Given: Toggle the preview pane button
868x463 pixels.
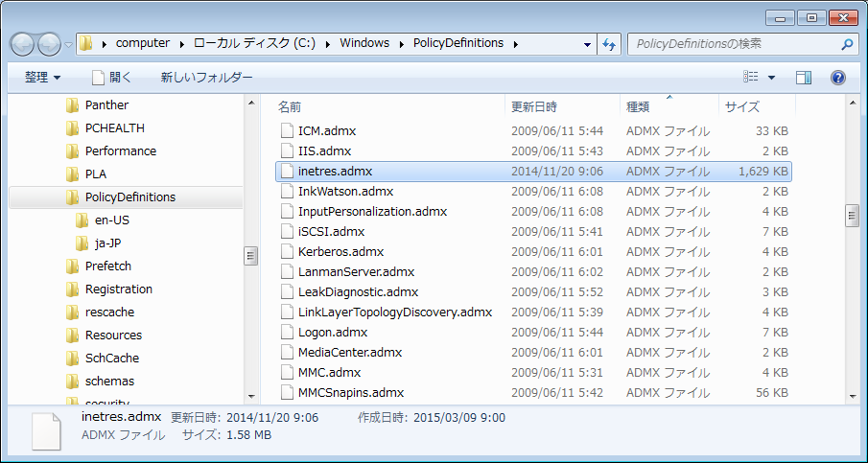Looking at the screenshot, I should [x=804, y=77].
